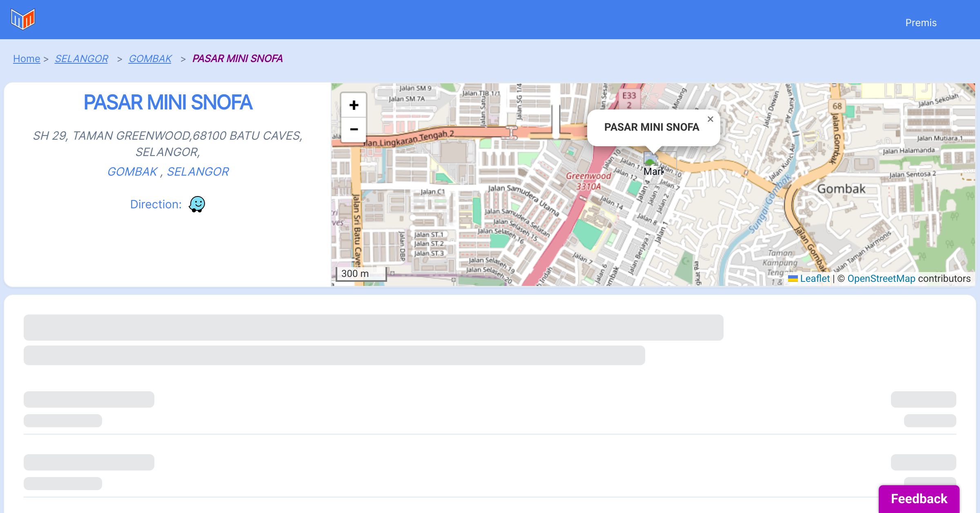Click the PASAR MINI SNOFA heading
The image size is (980, 513).
click(x=168, y=102)
